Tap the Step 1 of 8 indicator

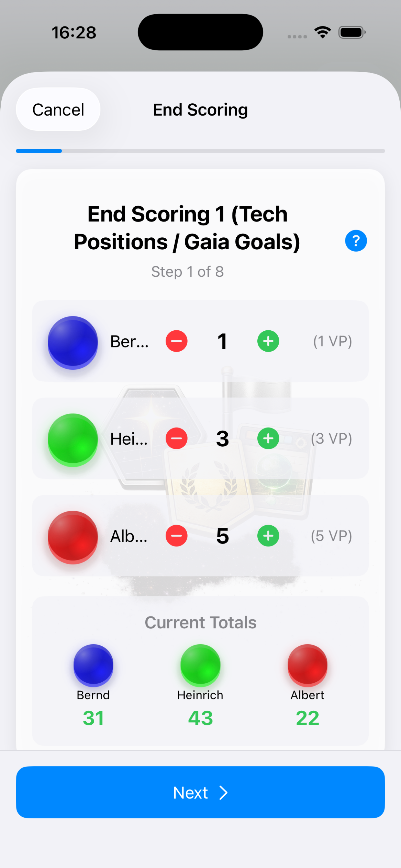click(x=187, y=272)
